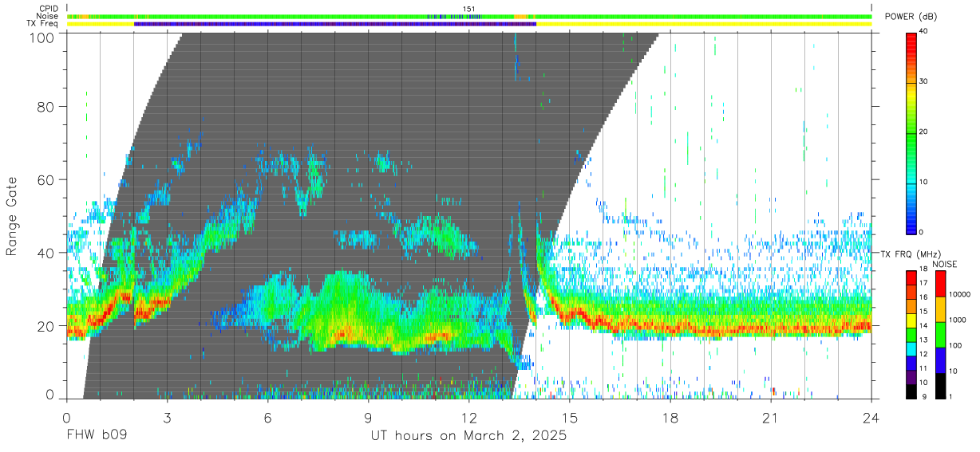Click the CPID label
This screenshot has height=452, width=980.
click(x=48, y=9)
